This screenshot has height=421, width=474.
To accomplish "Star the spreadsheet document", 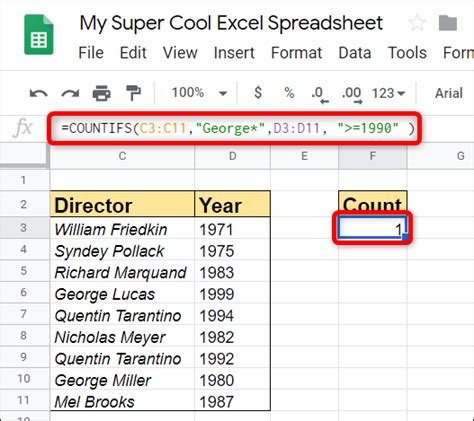I will point(417,23).
